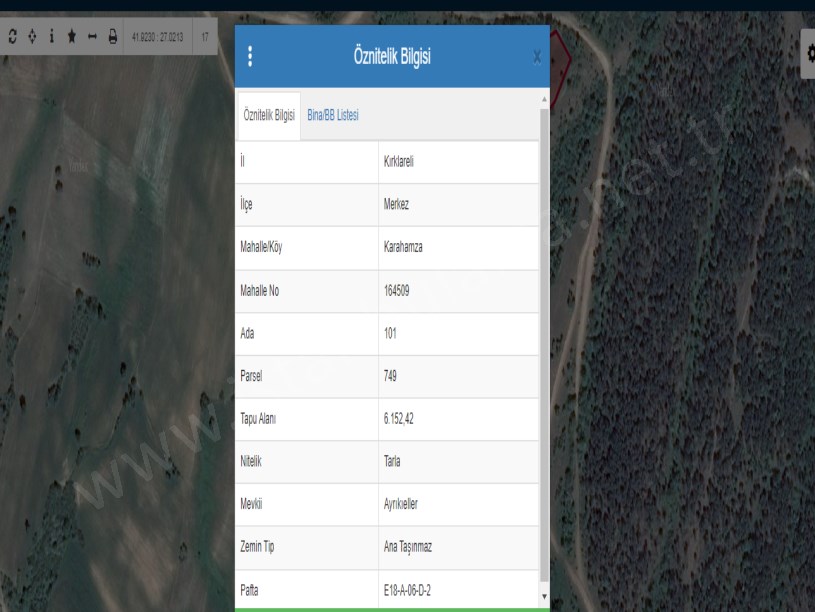This screenshot has width=815, height=612.
Task: Open the settings gear on right edge
Action: (x=808, y=49)
